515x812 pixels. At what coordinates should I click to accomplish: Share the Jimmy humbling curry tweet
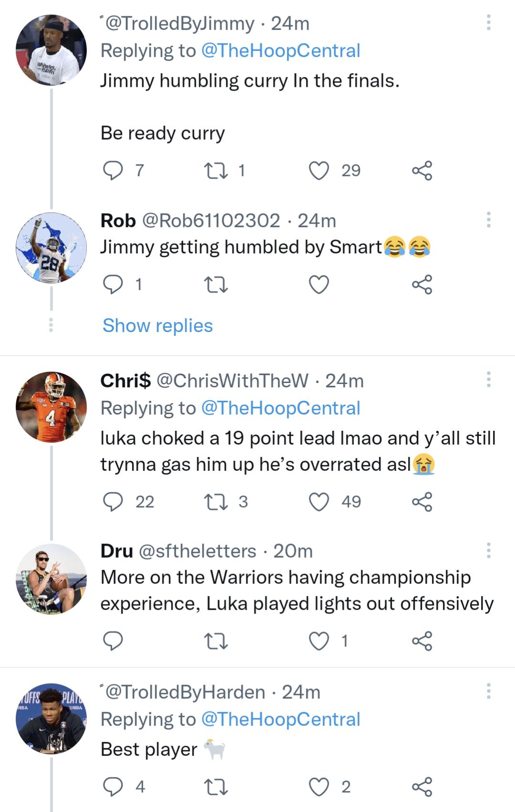tap(422, 171)
